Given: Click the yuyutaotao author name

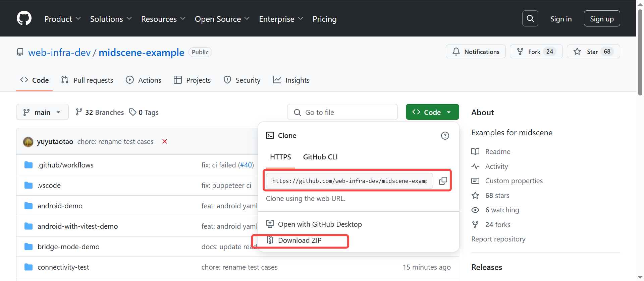Looking at the screenshot, I should [x=55, y=142].
